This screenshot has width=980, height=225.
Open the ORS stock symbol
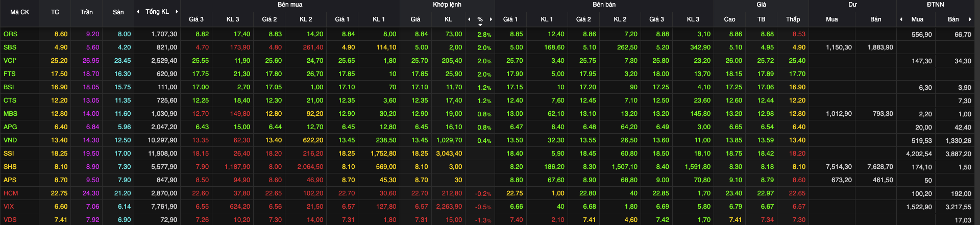pos(10,34)
